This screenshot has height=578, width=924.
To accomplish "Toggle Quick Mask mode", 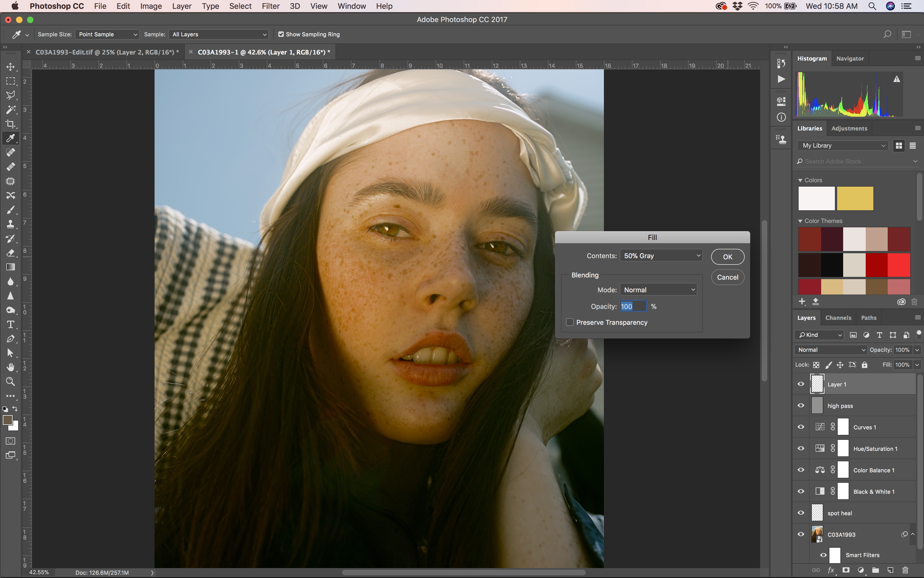I will coord(11,441).
